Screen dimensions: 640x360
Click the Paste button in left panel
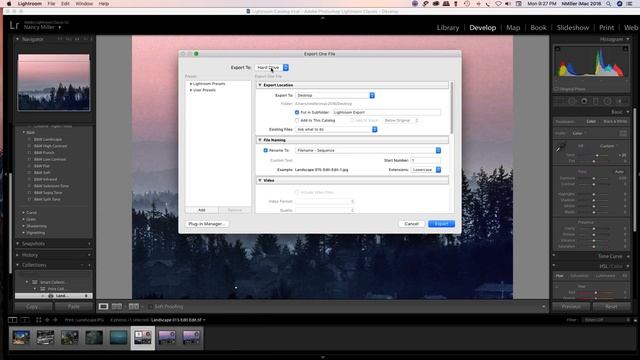(74, 307)
